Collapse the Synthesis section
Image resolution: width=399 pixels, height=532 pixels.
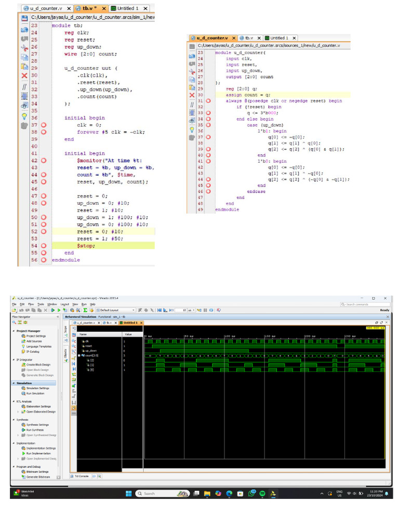tap(14, 420)
